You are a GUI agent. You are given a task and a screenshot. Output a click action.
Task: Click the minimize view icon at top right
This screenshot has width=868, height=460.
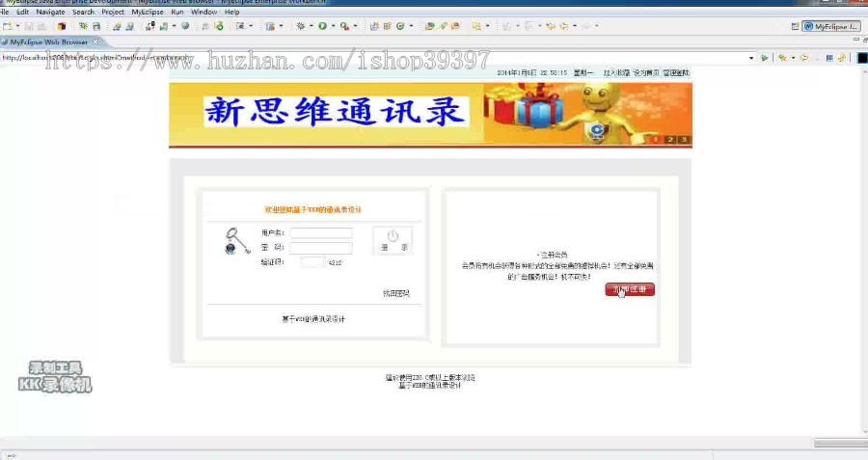coord(857,41)
